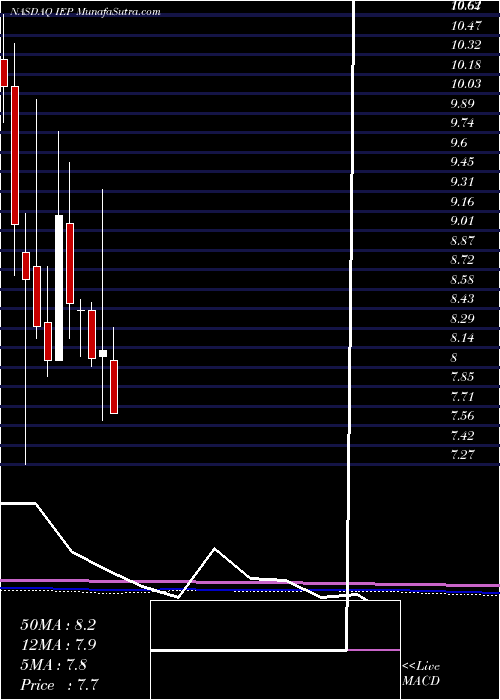This screenshot has width=500, height=700.
Task: Click the 9.31 price axis label
Action: pyautogui.click(x=462, y=182)
